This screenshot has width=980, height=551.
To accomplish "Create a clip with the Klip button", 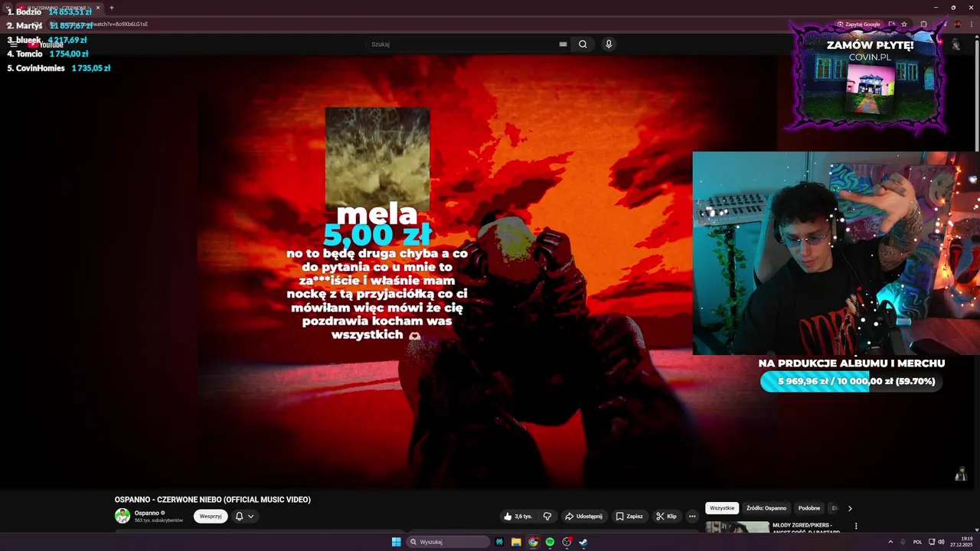I will click(x=666, y=517).
